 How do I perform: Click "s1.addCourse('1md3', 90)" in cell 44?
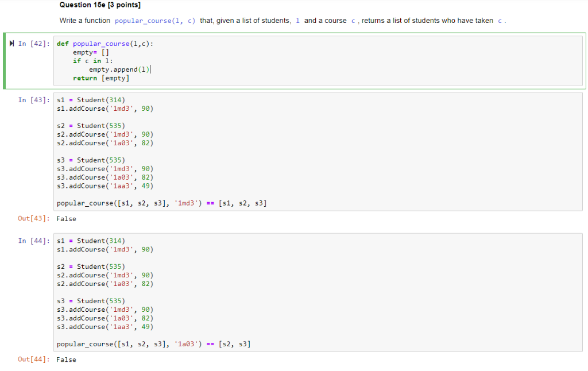coord(105,249)
